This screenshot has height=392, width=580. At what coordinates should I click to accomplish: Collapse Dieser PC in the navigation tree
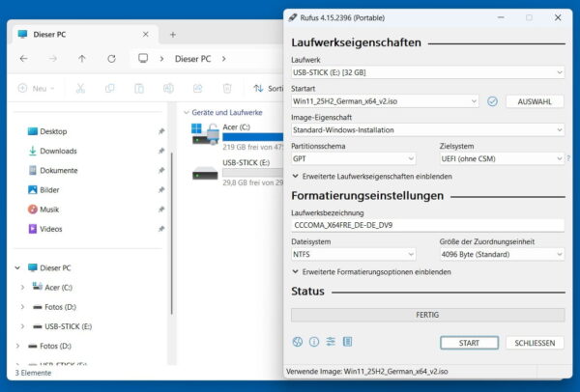tap(17, 267)
